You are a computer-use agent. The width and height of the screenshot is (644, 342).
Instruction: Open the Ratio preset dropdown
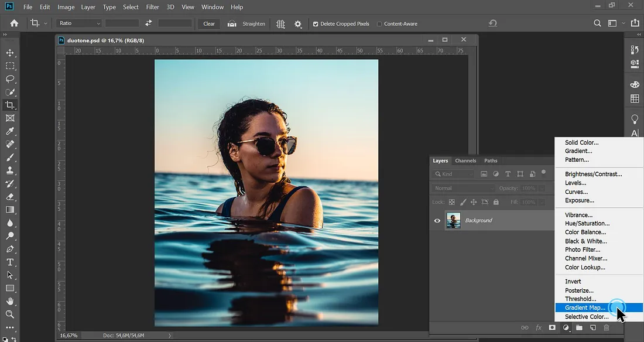(79, 23)
